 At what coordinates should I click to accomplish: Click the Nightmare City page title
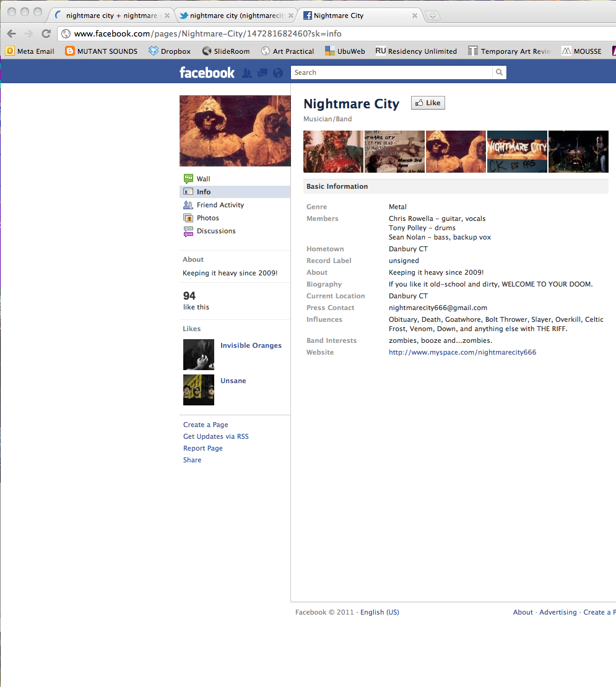pos(352,104)
